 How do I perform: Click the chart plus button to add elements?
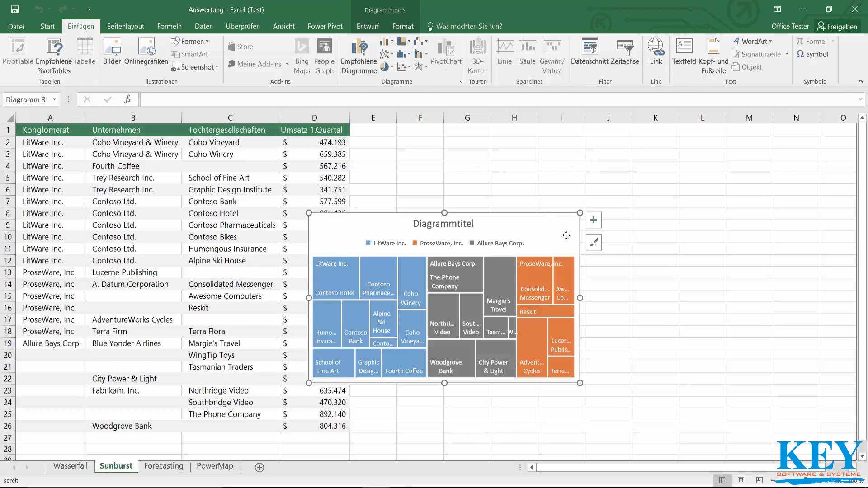click(x=594, y=220)
